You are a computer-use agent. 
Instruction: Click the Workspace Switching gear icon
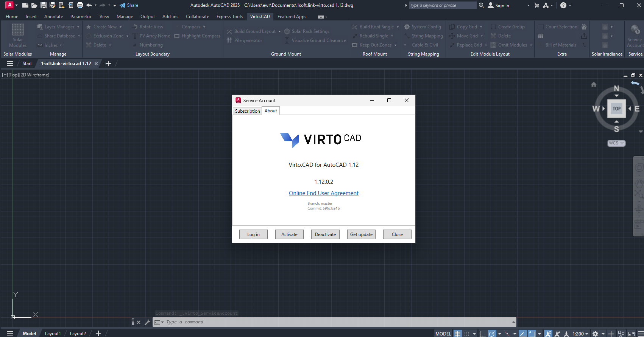[x=595, y=334]
